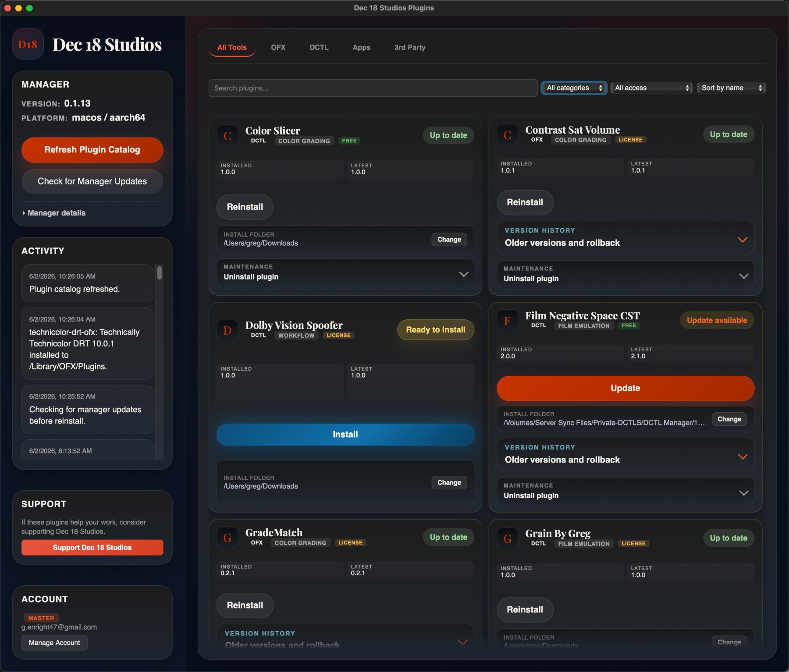Open the DCTL tab

pyautogui.click(x=319, y=47)
